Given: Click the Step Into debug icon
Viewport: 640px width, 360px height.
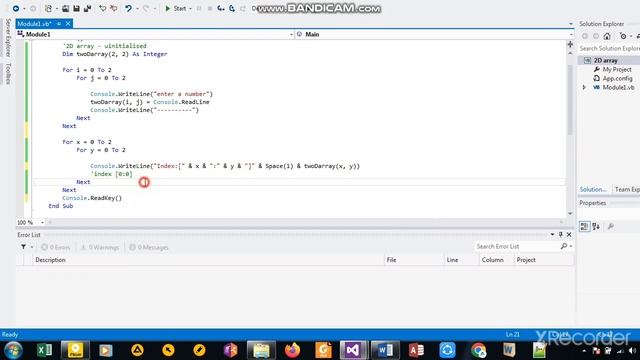Looking at the screenshot, I should pyautogui.click(x=221, y=8).
